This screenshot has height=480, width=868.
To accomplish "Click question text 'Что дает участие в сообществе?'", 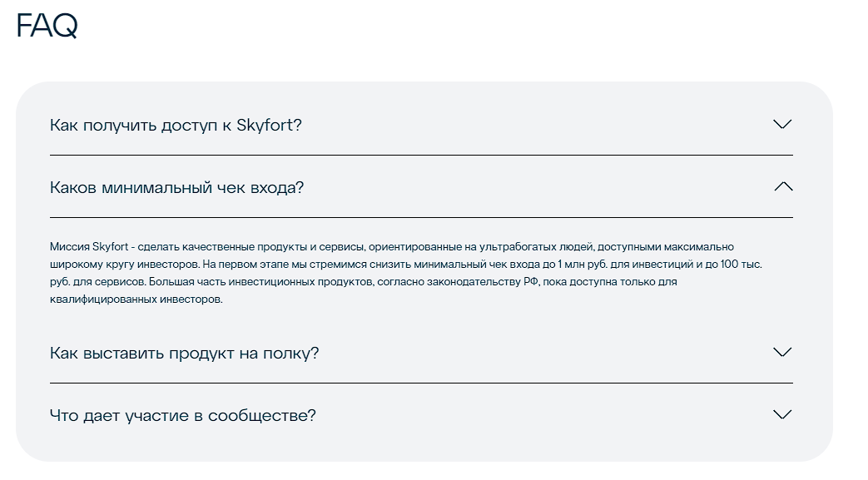I will click(182, 416).
